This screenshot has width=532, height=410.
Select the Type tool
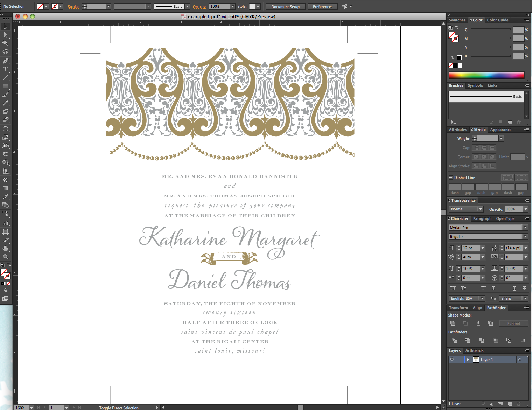[6, 69]
